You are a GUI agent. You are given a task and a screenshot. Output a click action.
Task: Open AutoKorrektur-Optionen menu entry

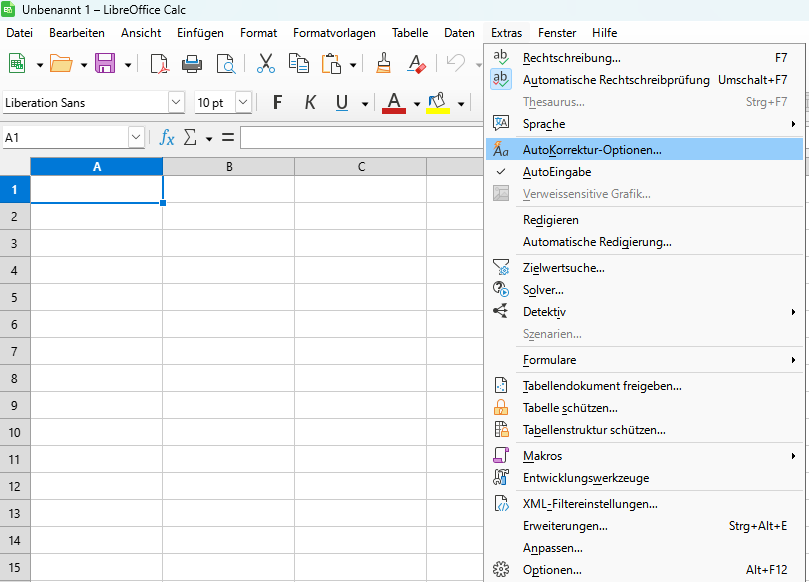point(591,149)
